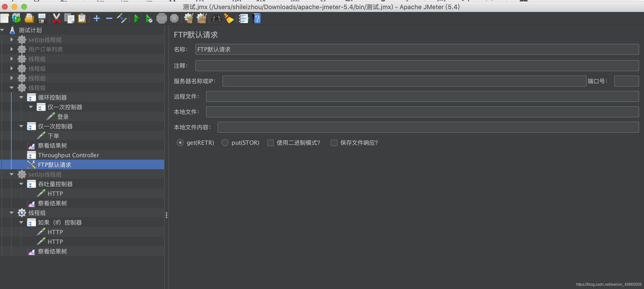Collapse the 循环控制器 node
Image resolution: width=644 pixels, height=289 pixels.
[x=21, y=97]
